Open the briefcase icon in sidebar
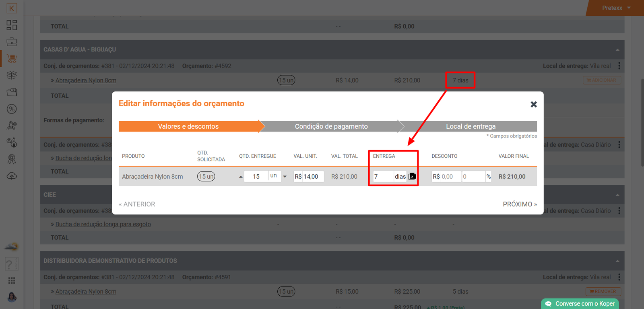The image size is (644, 309). 12,42
